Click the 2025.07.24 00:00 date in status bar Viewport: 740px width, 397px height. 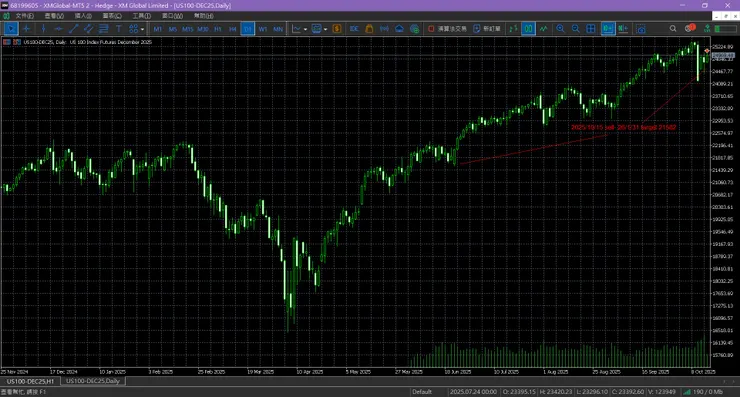click(473, 392)
